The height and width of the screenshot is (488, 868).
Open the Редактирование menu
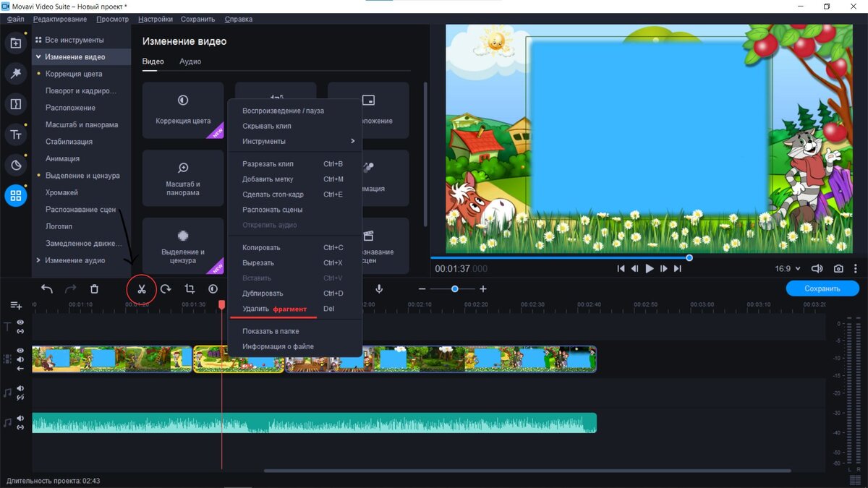point(60,19)
